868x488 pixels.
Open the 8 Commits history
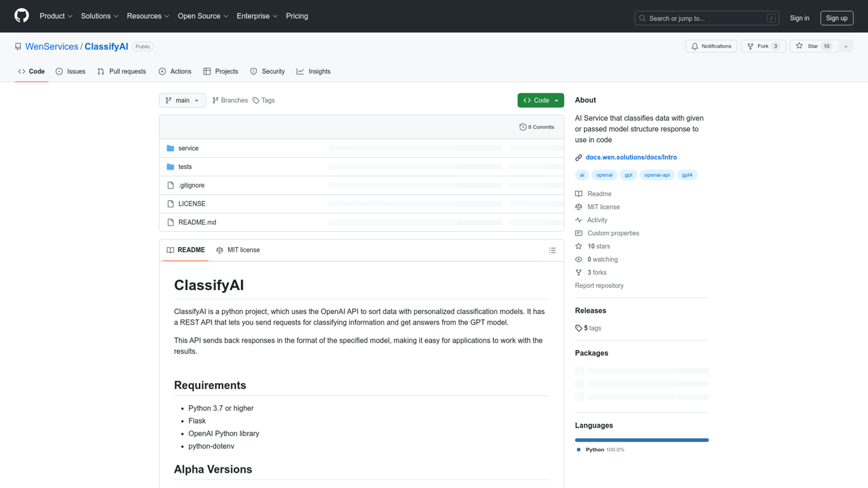tap(536, 127)
